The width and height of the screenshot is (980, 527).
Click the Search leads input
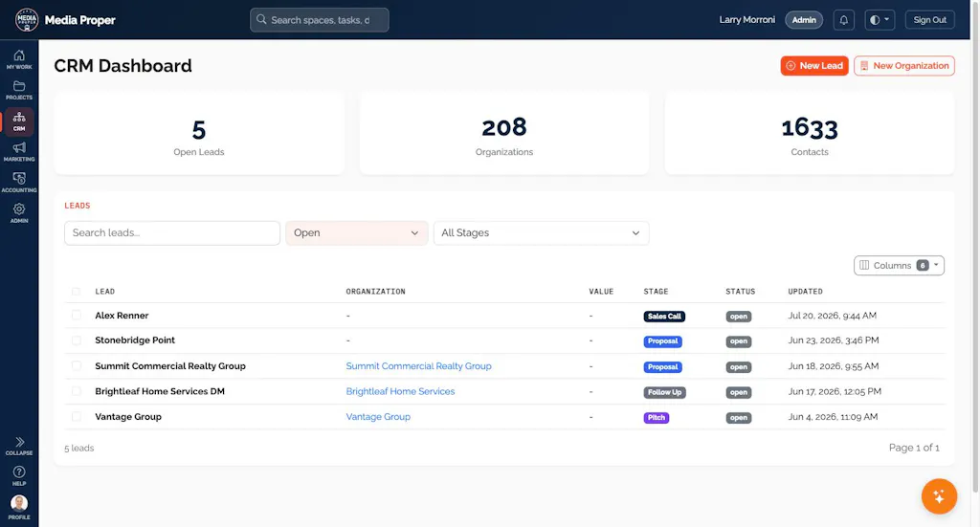(x=172, y=233)
